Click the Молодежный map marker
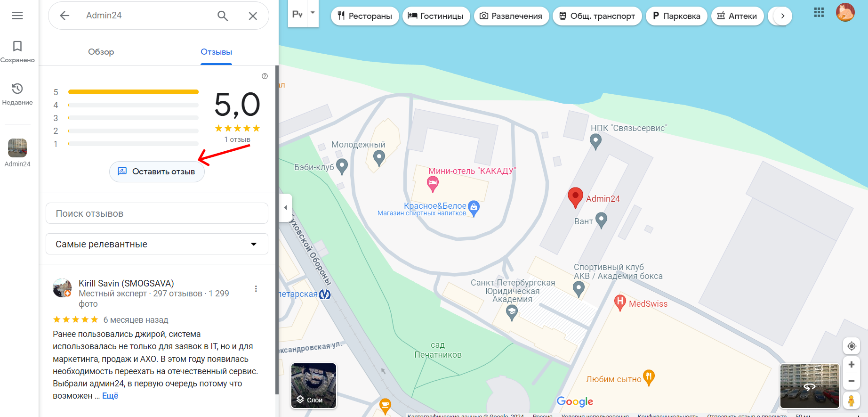This screenshot has height=417, width=868. pyautogui.click(x=379, y=158)
